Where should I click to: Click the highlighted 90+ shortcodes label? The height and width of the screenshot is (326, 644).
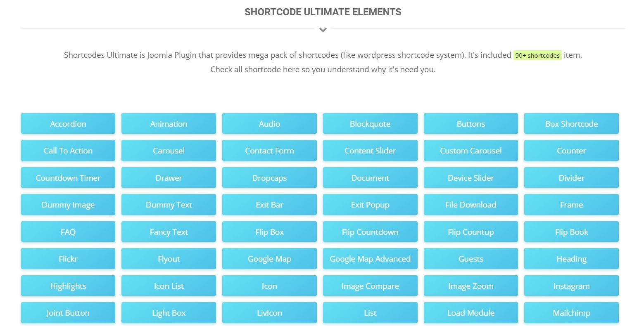(x=537, y=55)
